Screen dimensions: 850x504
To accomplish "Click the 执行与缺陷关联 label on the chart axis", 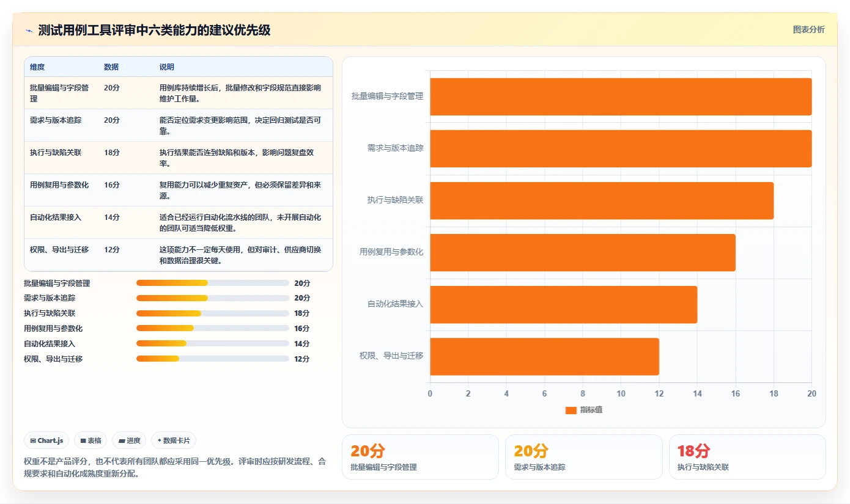I will (395, 200).
